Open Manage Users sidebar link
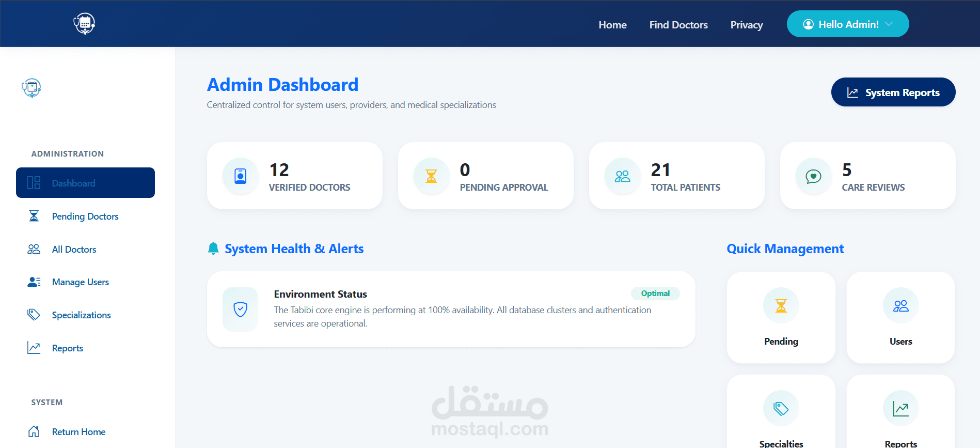The width and height of the screenshot is (980, 448). [85, 282]
